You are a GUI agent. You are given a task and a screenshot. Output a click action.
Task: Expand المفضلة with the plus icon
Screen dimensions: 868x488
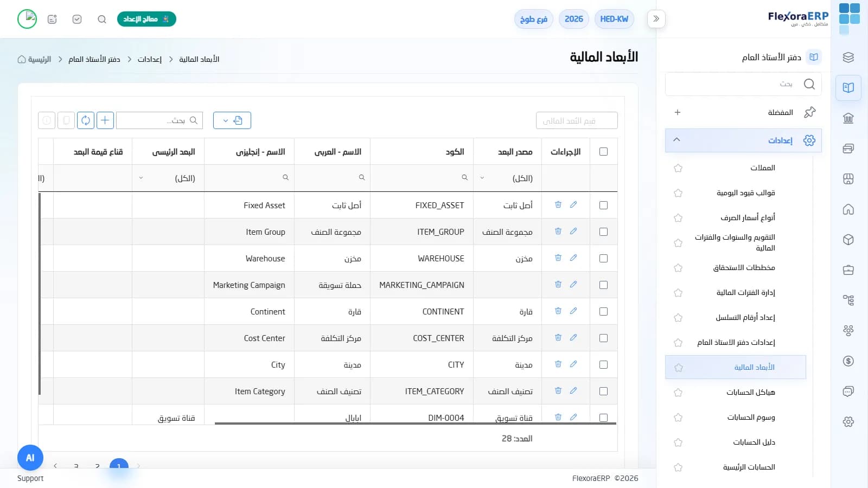click(x=678, y=112)
